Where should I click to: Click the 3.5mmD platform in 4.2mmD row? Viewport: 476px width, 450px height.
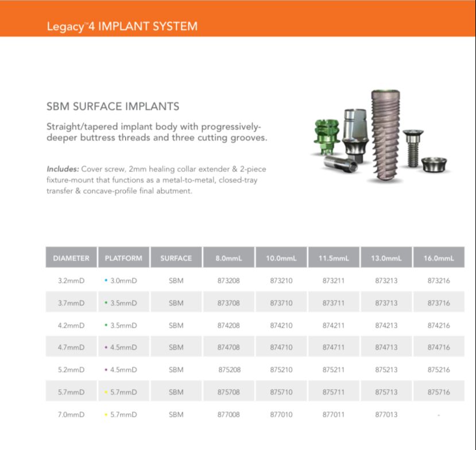click(123, 325)
